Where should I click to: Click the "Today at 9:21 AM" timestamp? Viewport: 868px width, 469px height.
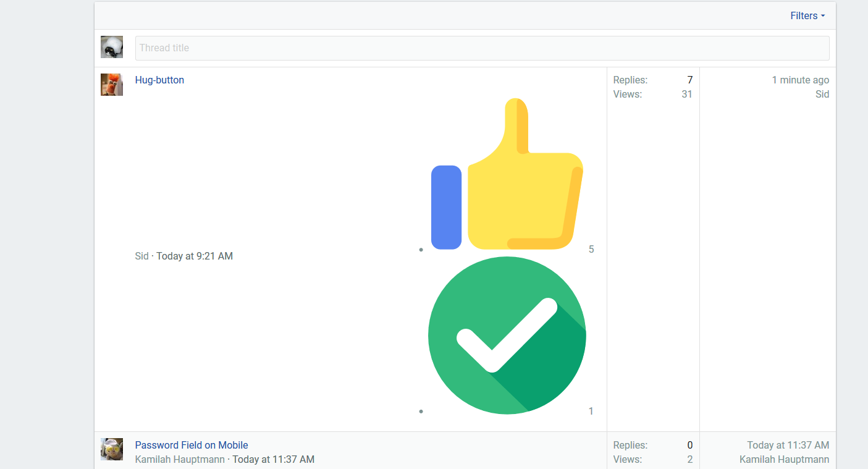(195, 256)
